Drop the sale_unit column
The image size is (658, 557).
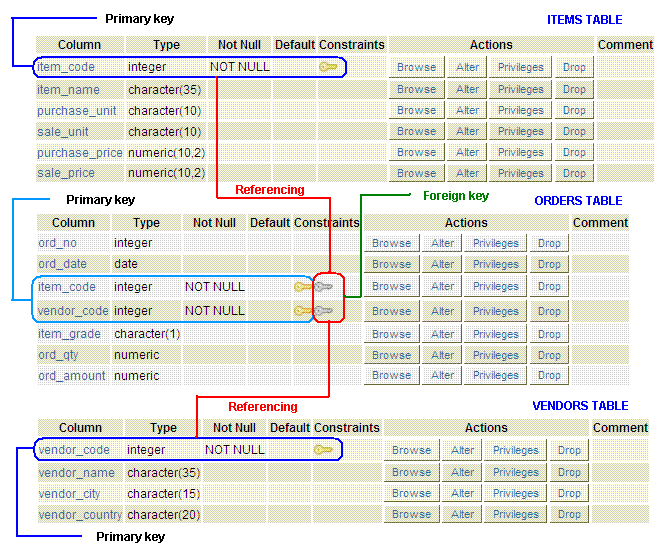pos(574,131)
